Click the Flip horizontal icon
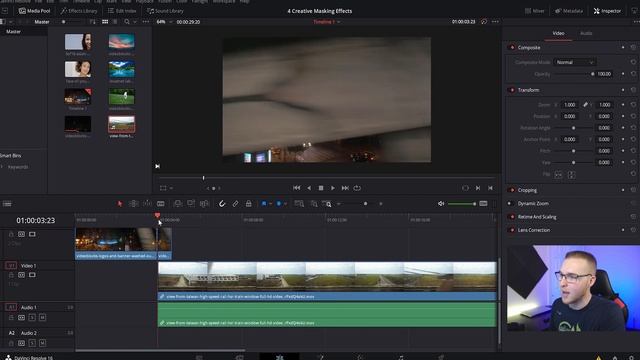 coord(558,175)
